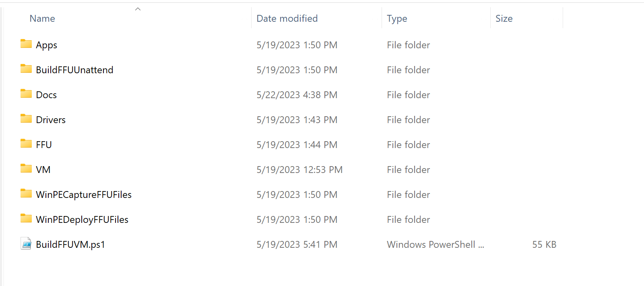Click the date modified of VM folder
Viewport: 644px width, 286px height.
299,169
